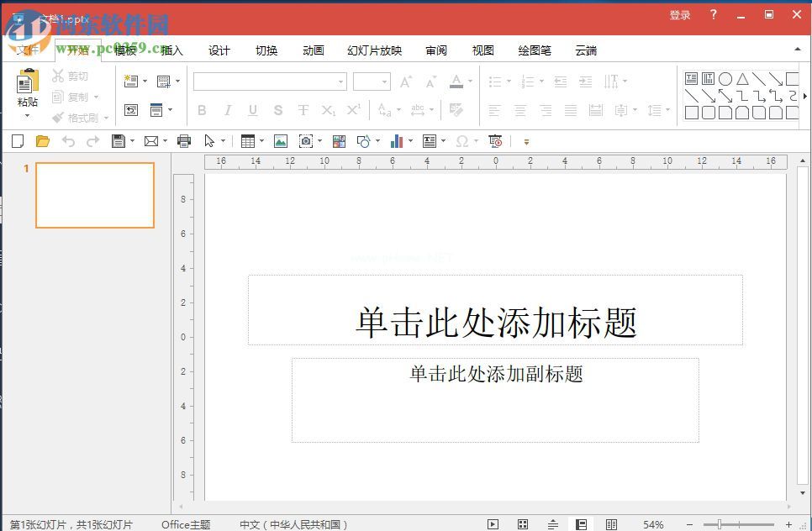Insert a table with the table icon
This screenshot has width=812, height=531.
[x=246, y=140]
